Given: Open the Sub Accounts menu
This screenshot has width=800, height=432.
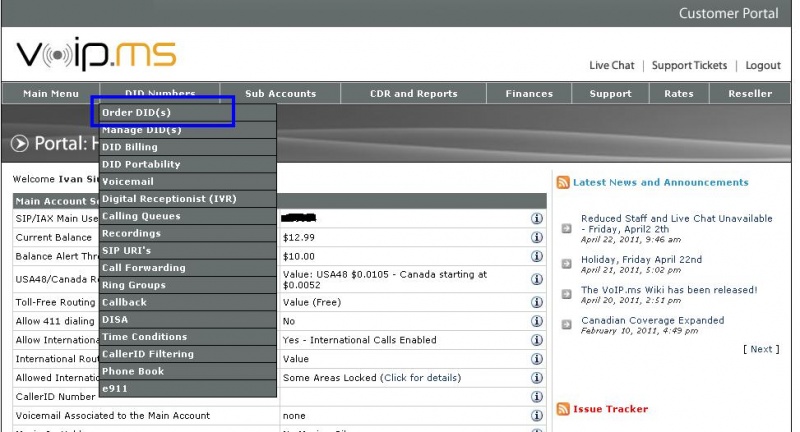Looking at the screenshot, I should coord(281,93).
